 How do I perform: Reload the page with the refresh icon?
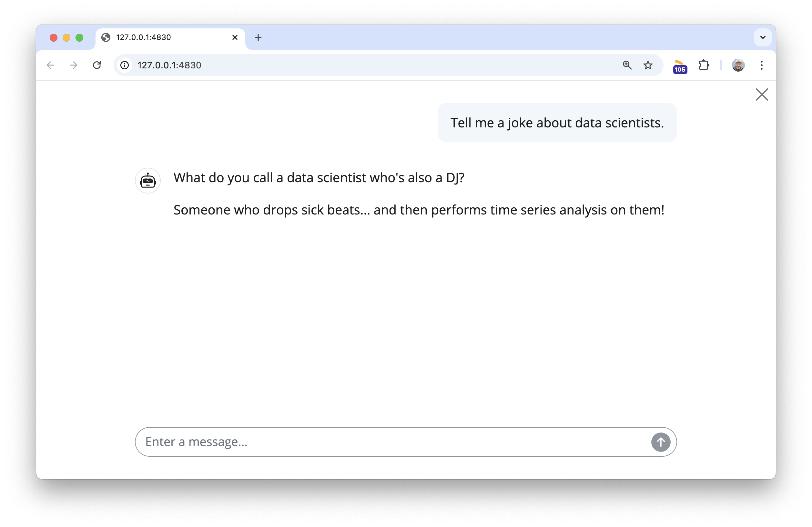tap(97, 65)
